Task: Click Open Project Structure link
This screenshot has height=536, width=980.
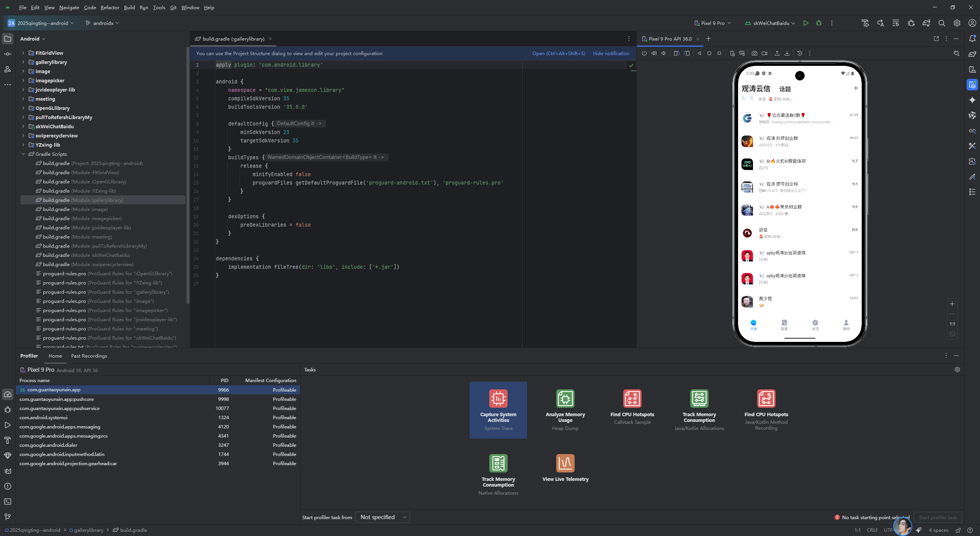Action: [558, 53]
